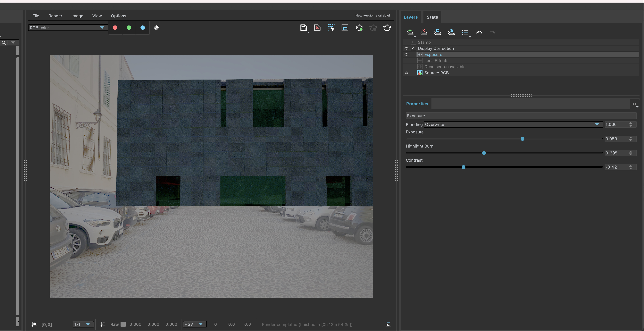The width and height of the screenshot is (644, 331).
Task: Start interactive render teapot icon
Action: (x=359, y=28)
